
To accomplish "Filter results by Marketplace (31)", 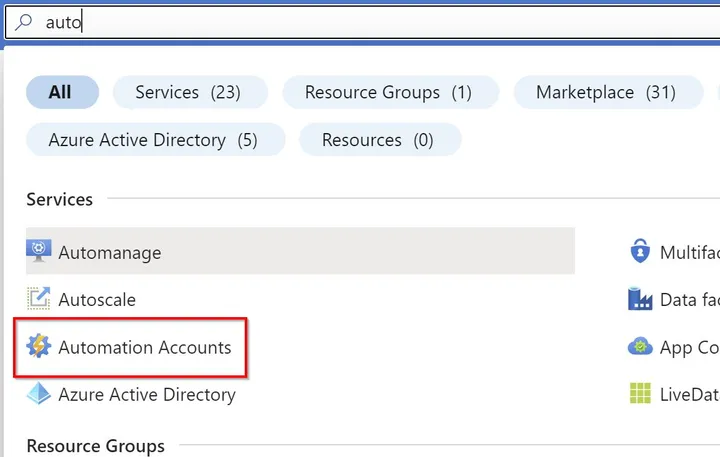I will coord(608,92).
